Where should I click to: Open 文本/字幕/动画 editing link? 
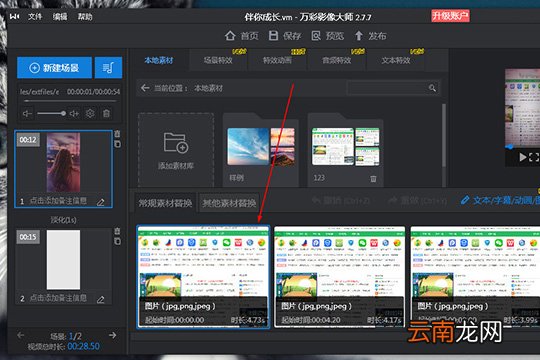pyautogui.click(x=500, y=200)
